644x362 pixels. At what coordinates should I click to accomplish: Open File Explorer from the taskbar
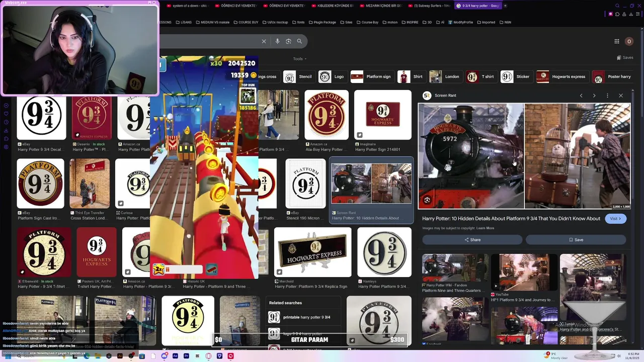coord(98,356)
